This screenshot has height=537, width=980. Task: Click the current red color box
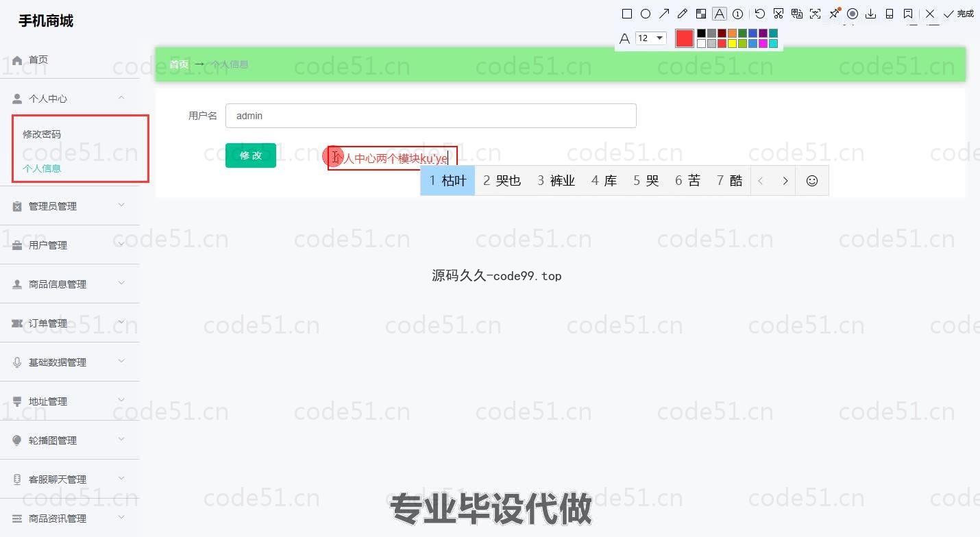click(x=684, y=38)
